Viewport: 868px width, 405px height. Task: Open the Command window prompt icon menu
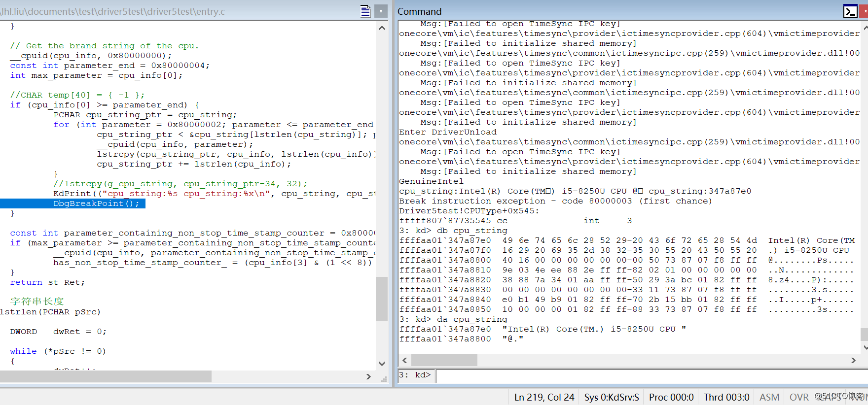pos(850,11)
